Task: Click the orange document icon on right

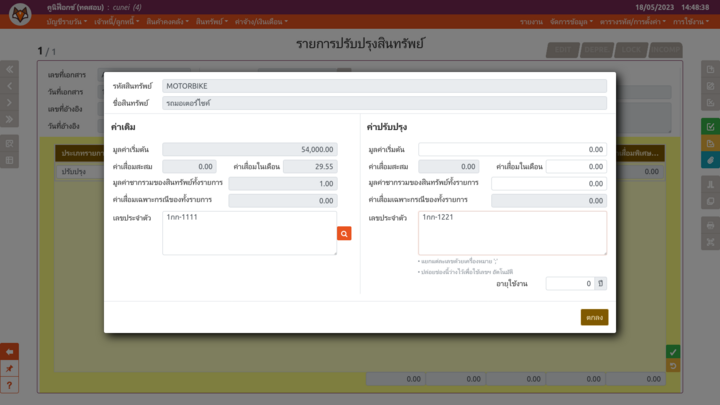Action: point(710,143)
